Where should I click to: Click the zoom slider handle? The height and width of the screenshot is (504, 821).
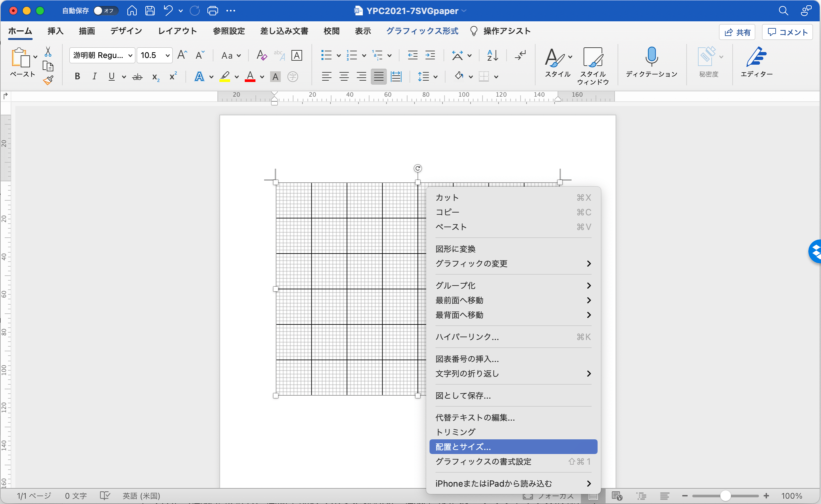pos(725,496)
